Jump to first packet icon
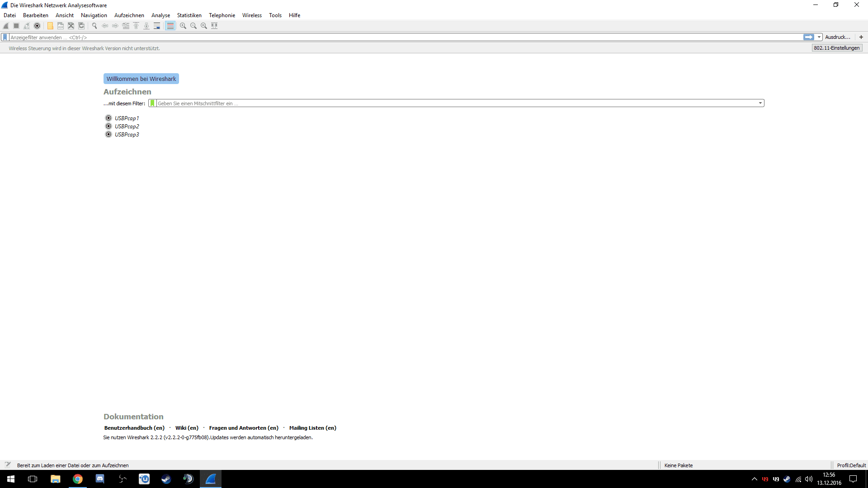Viewport: 868px width, 488px height. coord(136,26)
